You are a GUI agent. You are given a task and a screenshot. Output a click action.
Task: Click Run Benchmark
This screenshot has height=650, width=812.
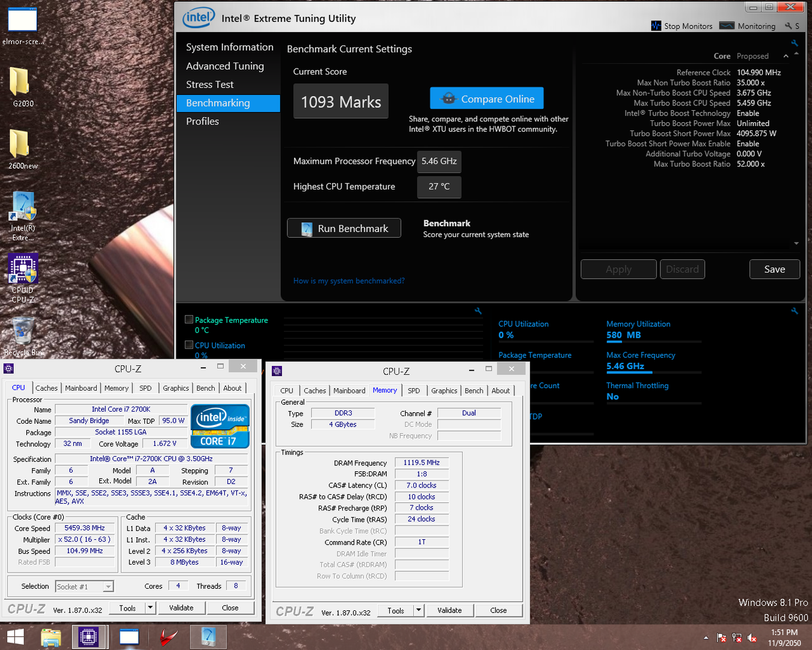pyautogui.click(x=344, y=228)
